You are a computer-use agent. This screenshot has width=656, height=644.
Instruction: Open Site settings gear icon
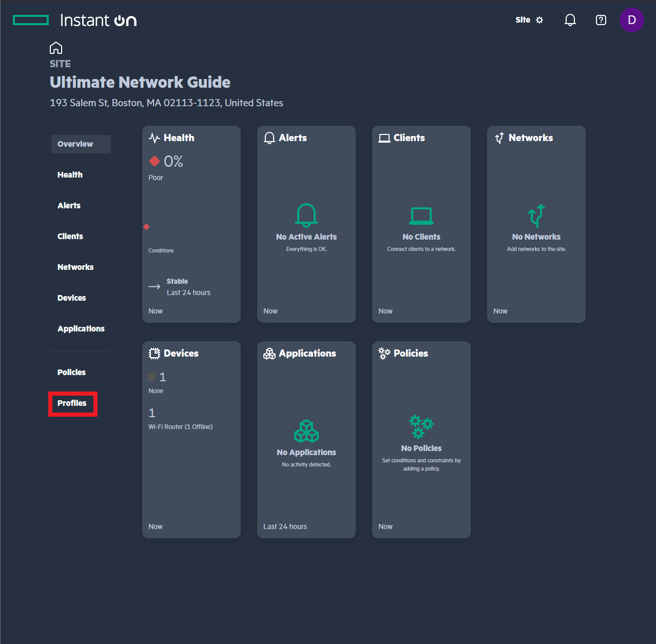point(539,20)
